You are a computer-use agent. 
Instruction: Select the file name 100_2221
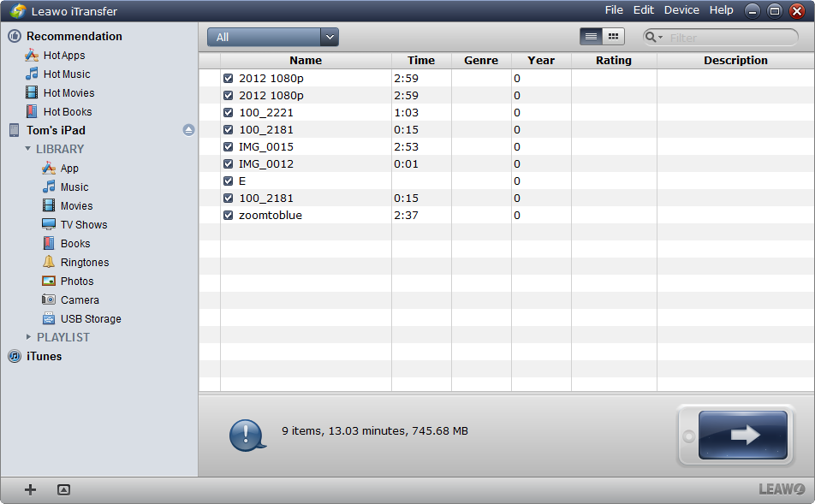[266, 112]
